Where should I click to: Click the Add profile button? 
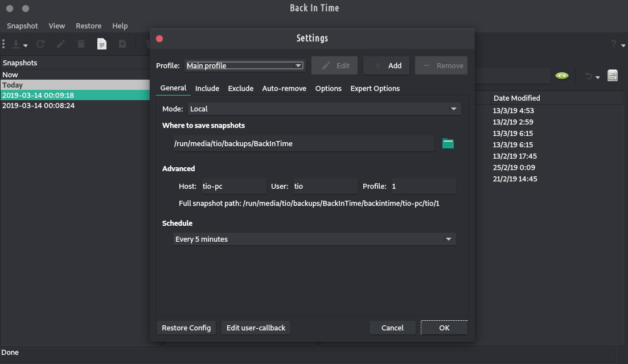[387, 65]
